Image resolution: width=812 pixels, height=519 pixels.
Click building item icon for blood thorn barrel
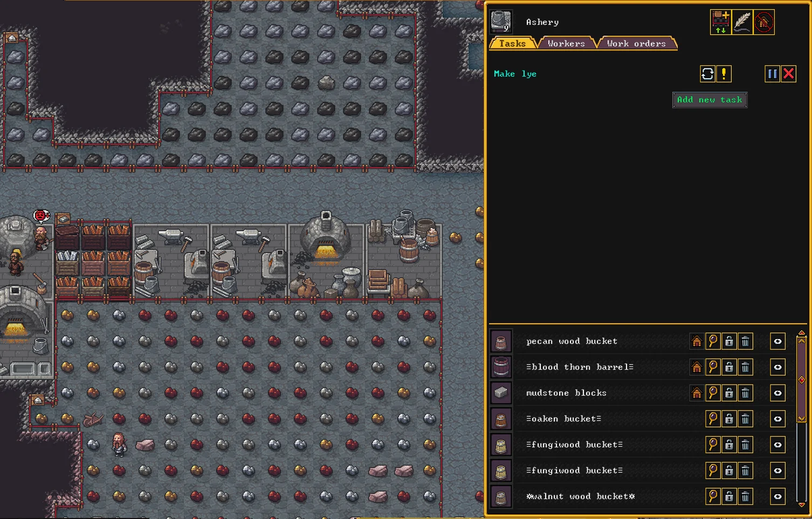point(697,367)
